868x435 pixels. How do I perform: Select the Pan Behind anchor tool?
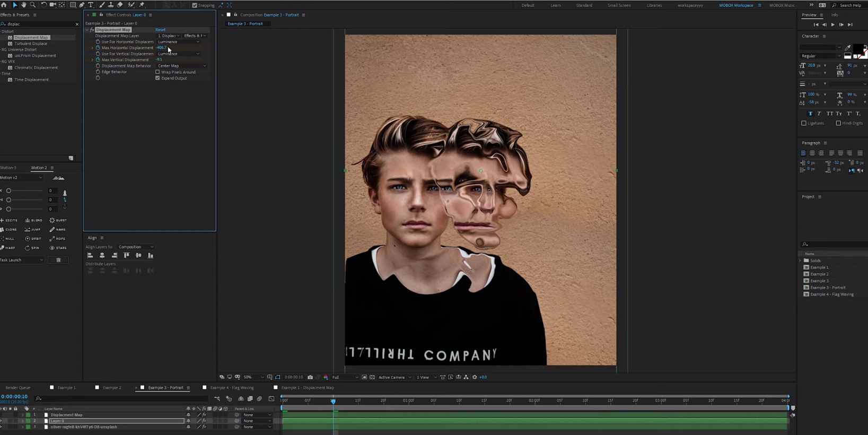(62, 5)
